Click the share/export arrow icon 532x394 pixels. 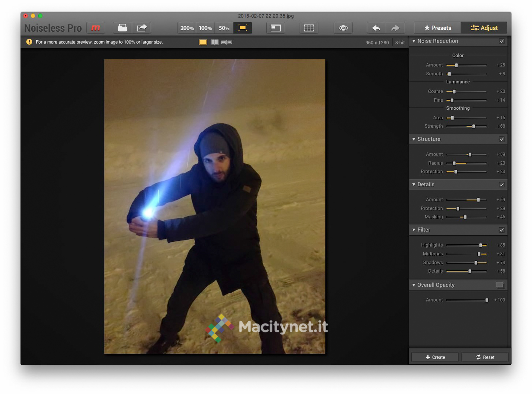pos(142,28)
